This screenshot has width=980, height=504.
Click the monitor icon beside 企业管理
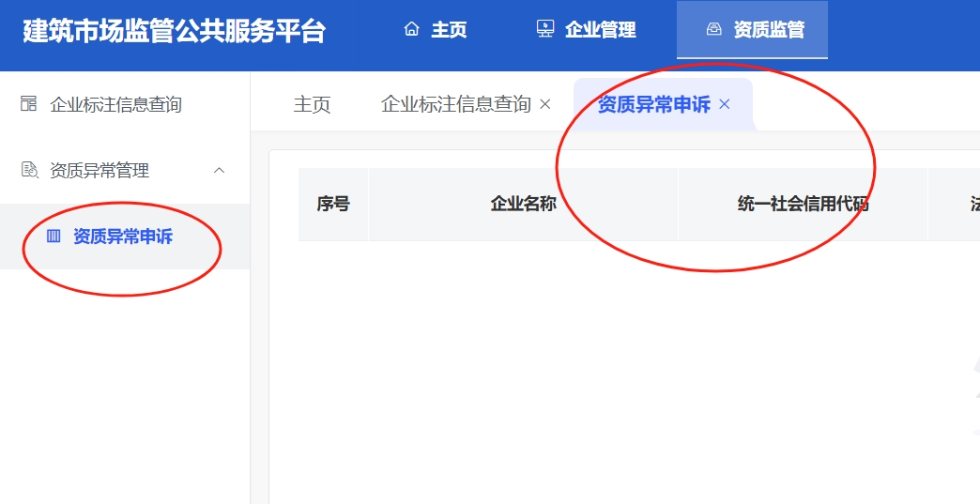coord(545,29)
